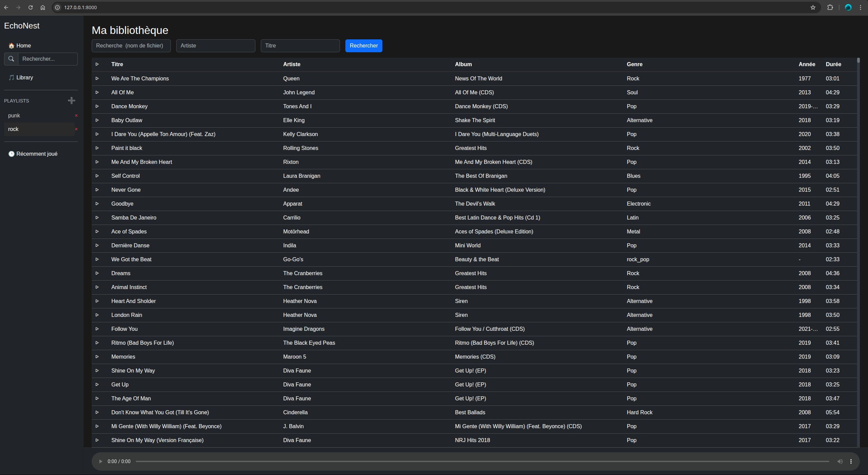Image resolution: width=868 pixels, height=475 pixels.
Task: Click the Hard Rock genre cell
Action: (640, 412)
